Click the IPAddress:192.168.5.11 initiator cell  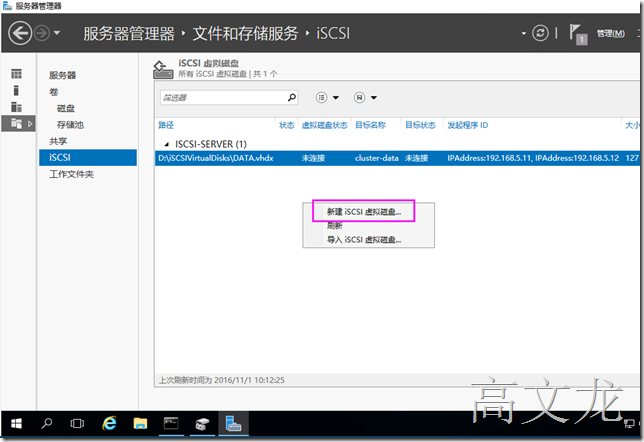click(533, 158)
